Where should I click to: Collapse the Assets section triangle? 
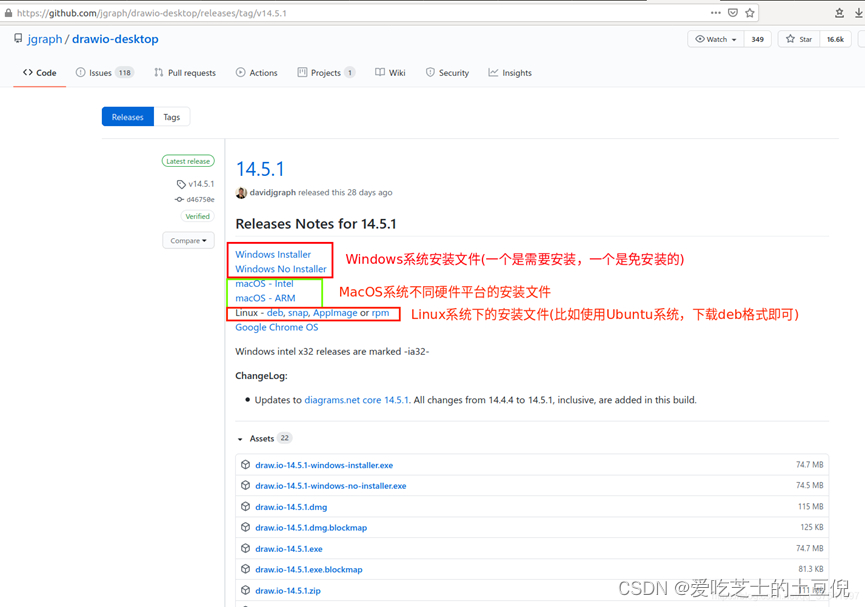pyautogui.click(x=240, y=439)
